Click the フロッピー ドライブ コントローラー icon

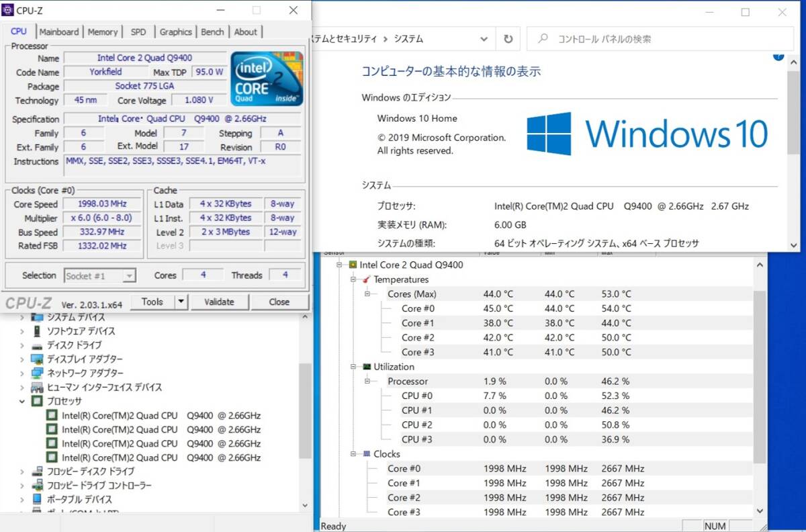coord(37,486)
